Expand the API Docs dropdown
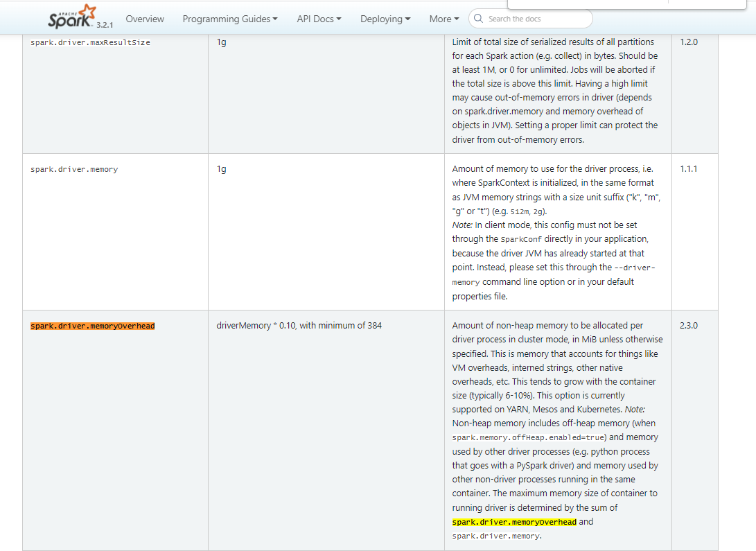 pos(319,19)
